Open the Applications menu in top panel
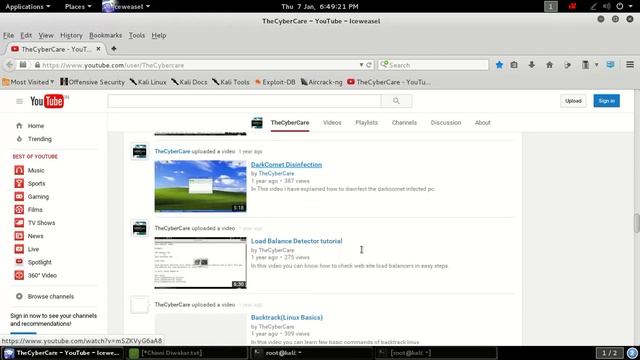640x360 pixels. (x=28, y=7)
